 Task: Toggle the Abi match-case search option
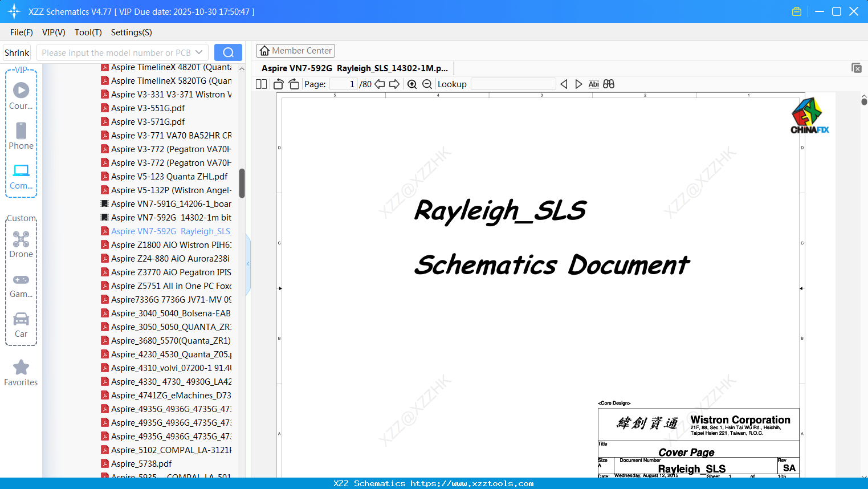pos(593,84)
